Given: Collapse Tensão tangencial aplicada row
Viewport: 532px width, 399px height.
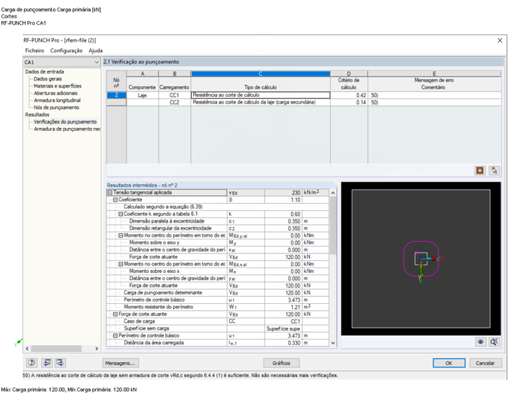Looking at the screenshot, I should [x=110, y=192].
